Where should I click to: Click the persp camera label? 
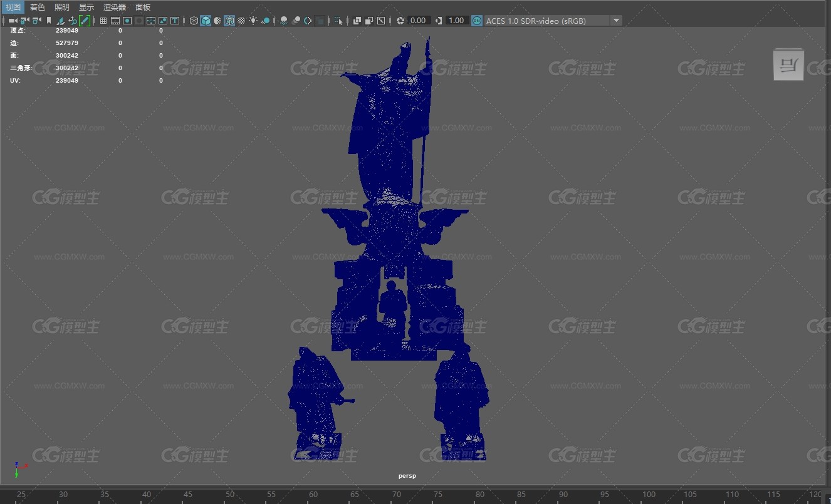tap(407, 476)
